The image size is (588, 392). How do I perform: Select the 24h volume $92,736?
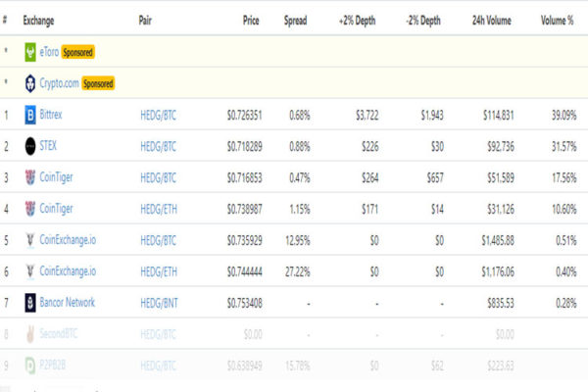pyautogui.click(x=501, y=147)
